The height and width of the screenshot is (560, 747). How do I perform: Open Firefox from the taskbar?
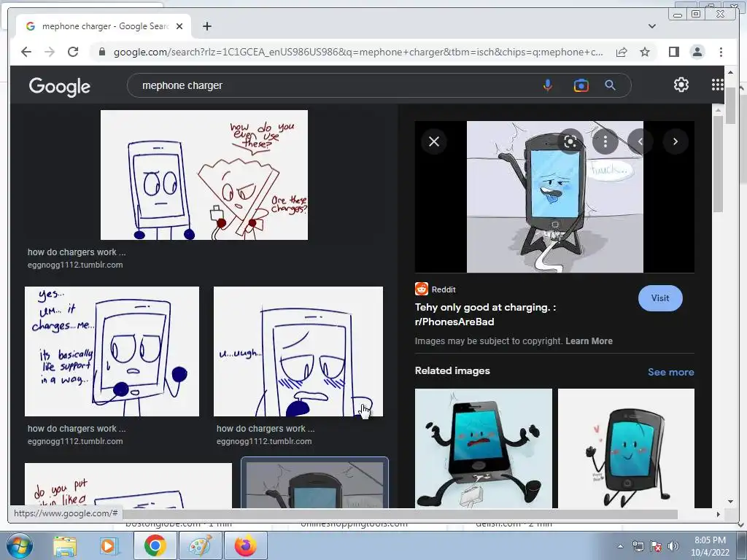245,545
